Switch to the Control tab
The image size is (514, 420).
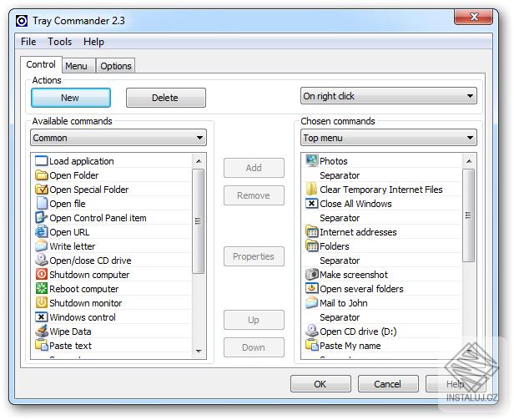(41, 64)
